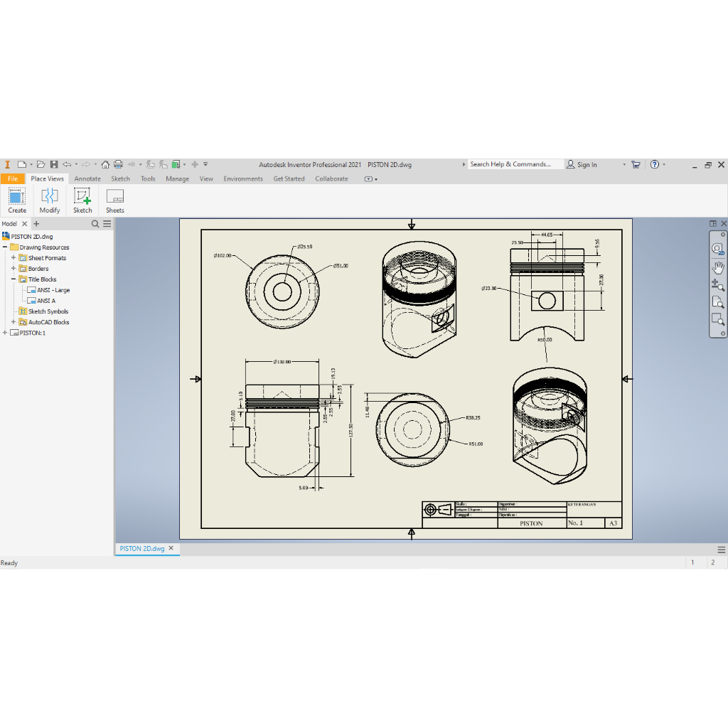The height and width of the screenshot is (728, 728).
Task: Open the Help options dropdown arrow
Action: pos(664,164)
